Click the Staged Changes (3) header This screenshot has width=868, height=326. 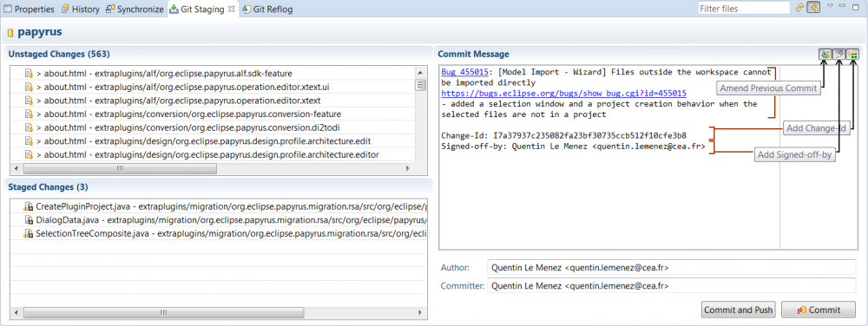pos(48,186)
